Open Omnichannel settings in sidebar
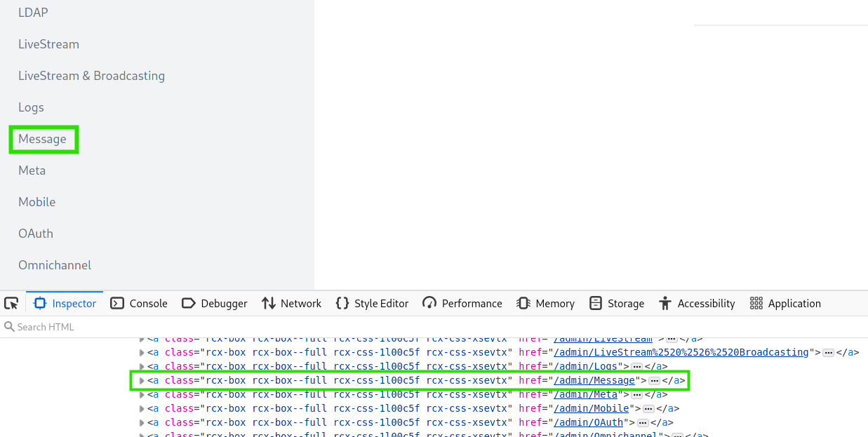 coord(55,265)
